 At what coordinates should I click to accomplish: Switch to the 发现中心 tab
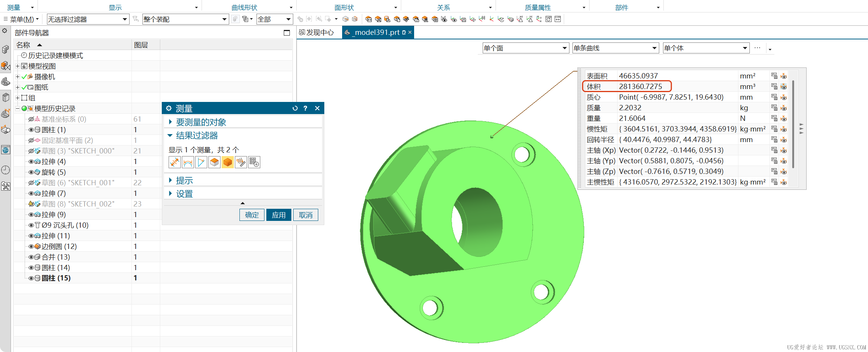316,33
